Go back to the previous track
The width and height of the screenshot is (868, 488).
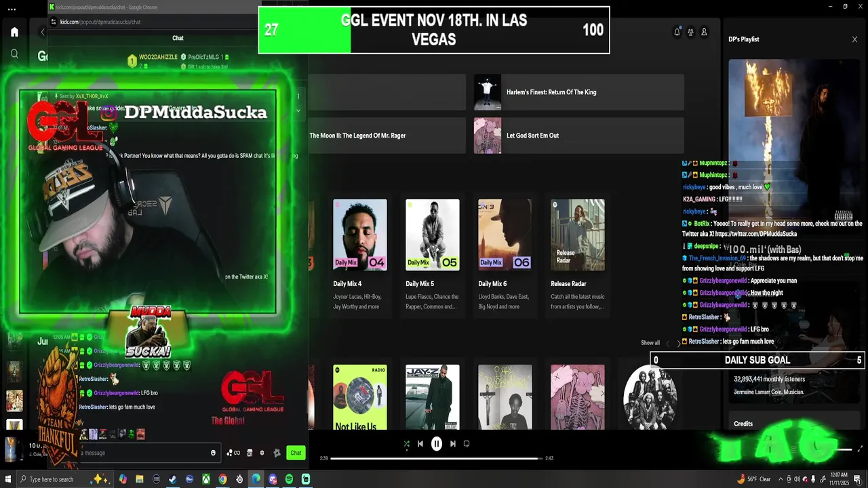420,444
